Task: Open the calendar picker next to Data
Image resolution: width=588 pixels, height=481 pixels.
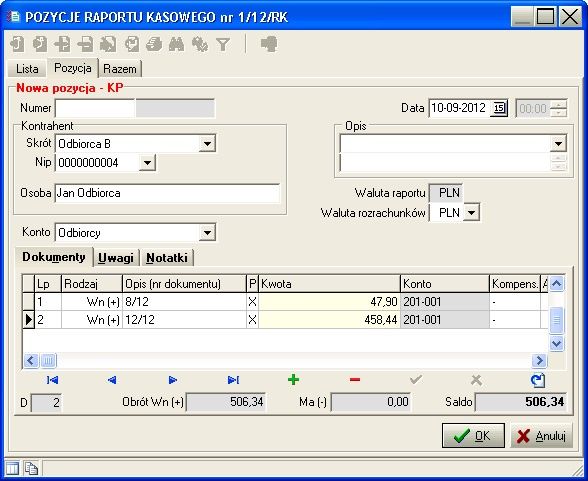Action: point(499,108)
